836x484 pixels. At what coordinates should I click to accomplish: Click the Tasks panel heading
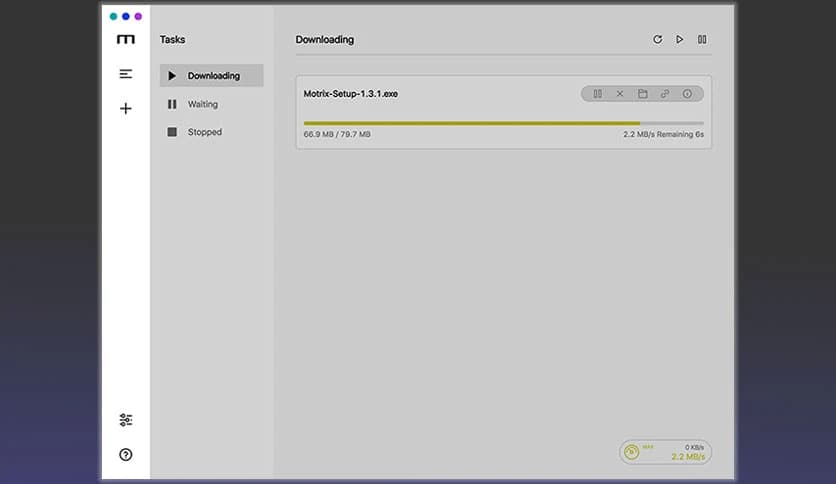click(173, 39)
